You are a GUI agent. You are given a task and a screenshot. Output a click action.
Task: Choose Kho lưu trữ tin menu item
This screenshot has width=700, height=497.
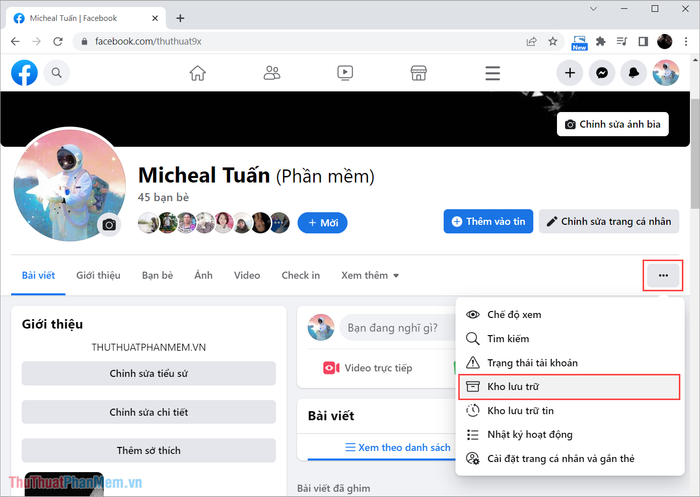(570, 410)
